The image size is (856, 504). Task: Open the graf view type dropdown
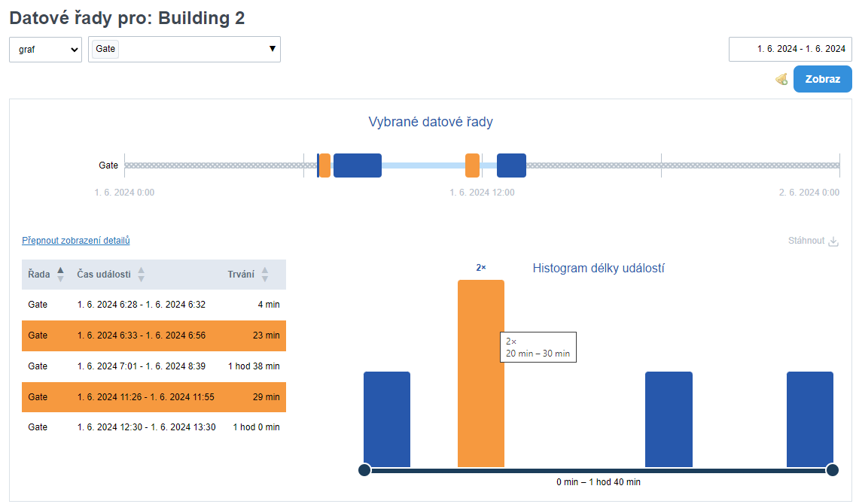point(45,50)
